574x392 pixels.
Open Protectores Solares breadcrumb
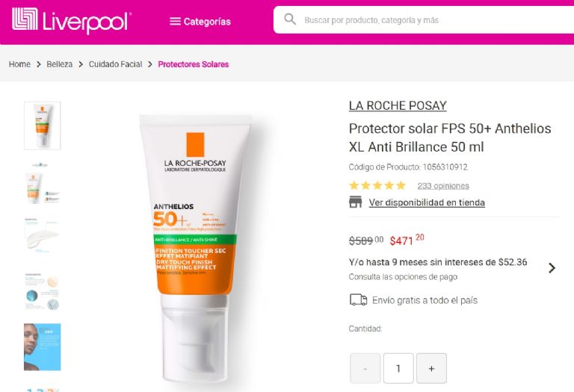click(x=194, y=64)
